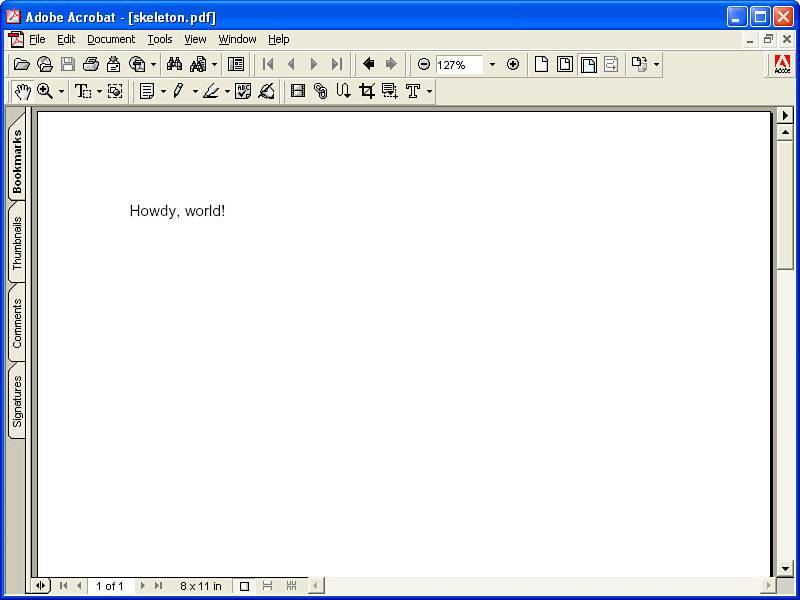Select the Graphics Select tool
Viewport: 800px width, 600px height.
(115, 91)
